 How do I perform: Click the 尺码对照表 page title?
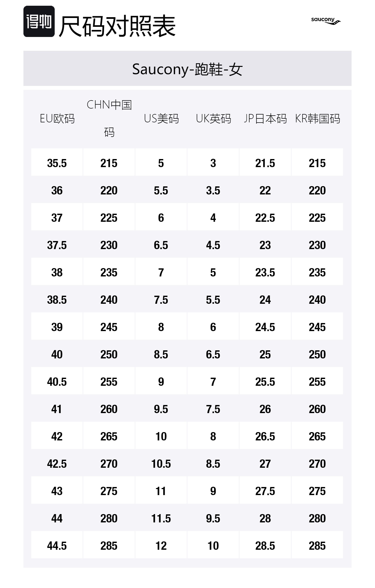117,26
